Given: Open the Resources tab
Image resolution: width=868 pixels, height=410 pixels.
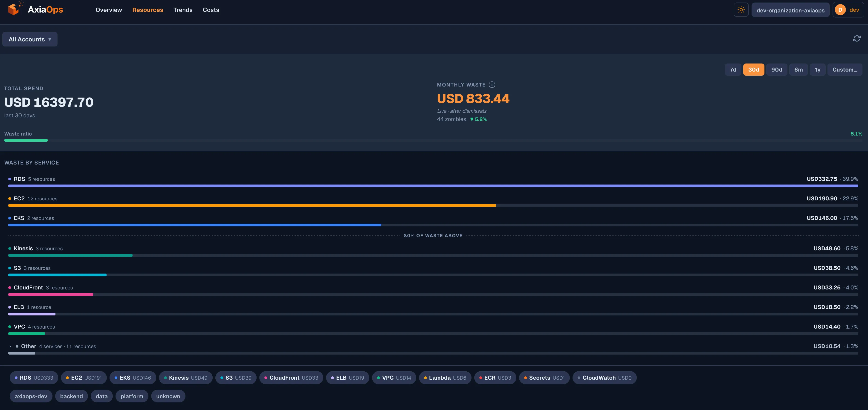Looking at the screenshot, I should point(148,10).
